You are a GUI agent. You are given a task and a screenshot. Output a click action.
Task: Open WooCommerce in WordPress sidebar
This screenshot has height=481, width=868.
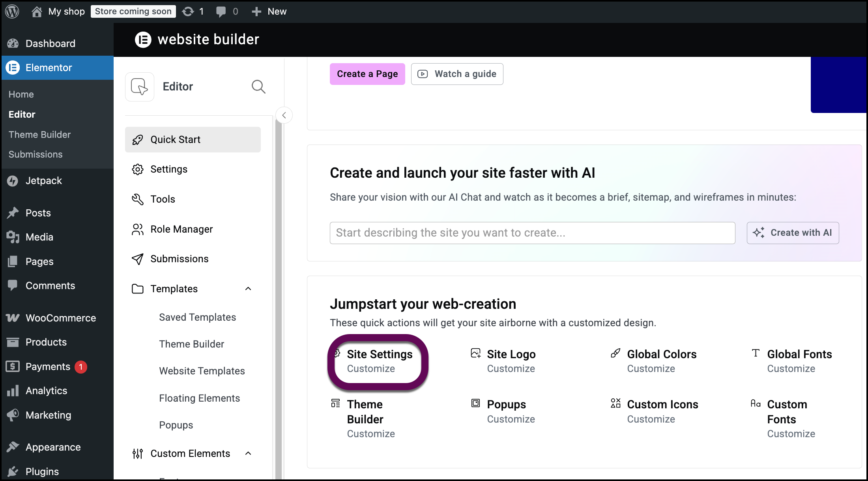pyautogui.click(x=60, y=318)
